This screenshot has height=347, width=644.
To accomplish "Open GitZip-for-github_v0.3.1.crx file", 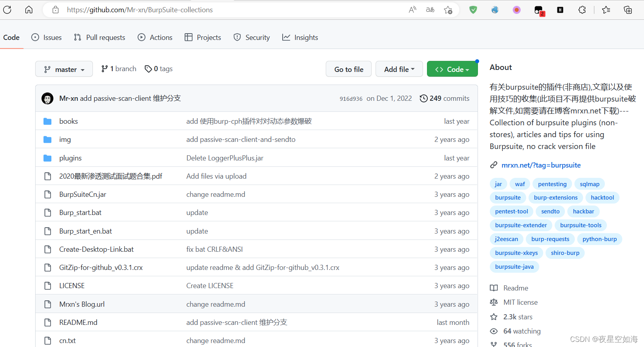I will pyautogui.click(x=101, y=268).
